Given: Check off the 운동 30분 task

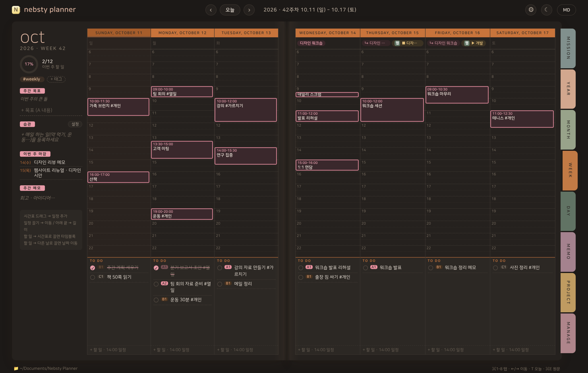Looking at the screenshot, I should pos(156,300).
